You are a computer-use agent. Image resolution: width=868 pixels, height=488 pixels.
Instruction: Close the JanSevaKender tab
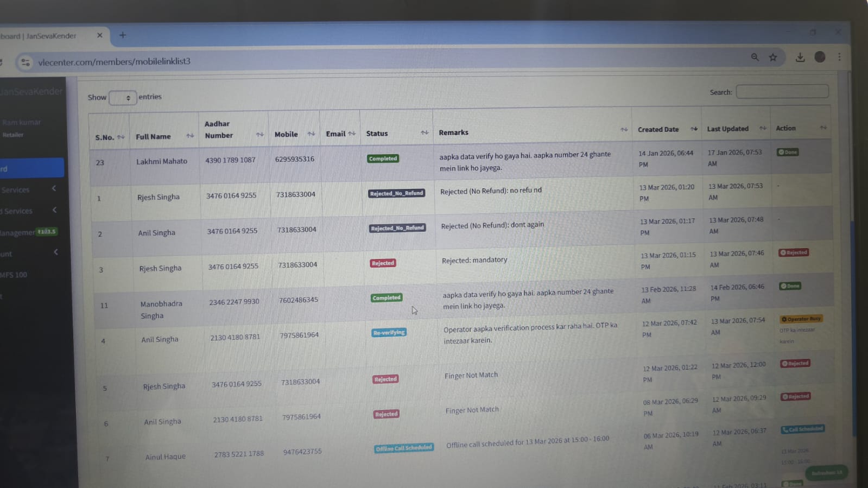coord(100,35)
